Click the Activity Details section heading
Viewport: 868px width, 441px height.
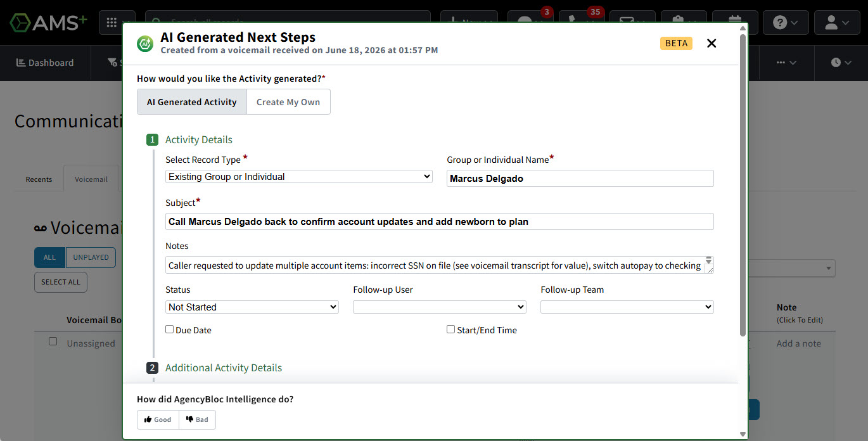[x=199, y=140]
